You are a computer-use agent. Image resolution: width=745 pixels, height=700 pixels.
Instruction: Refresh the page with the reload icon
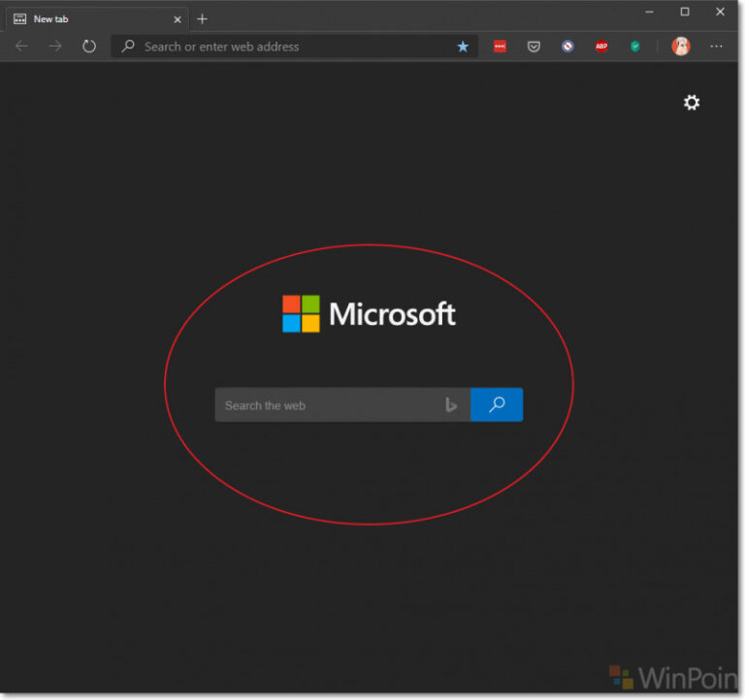(89, 47)
